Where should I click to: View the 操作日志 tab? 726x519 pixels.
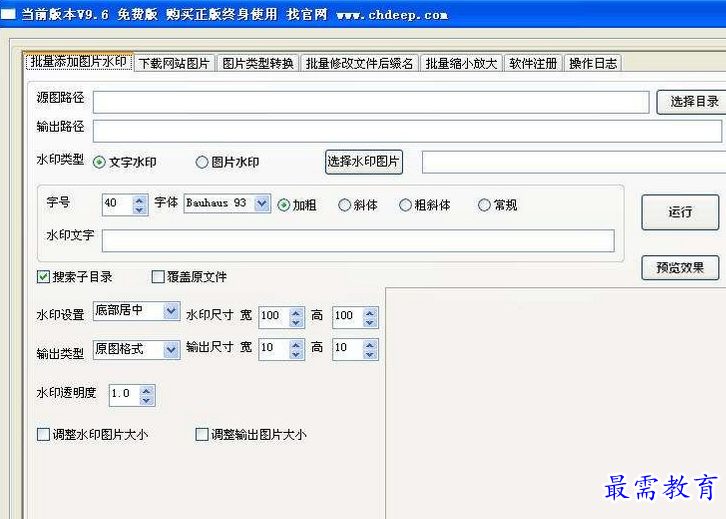pyautogui.click(x=593, y=63)
